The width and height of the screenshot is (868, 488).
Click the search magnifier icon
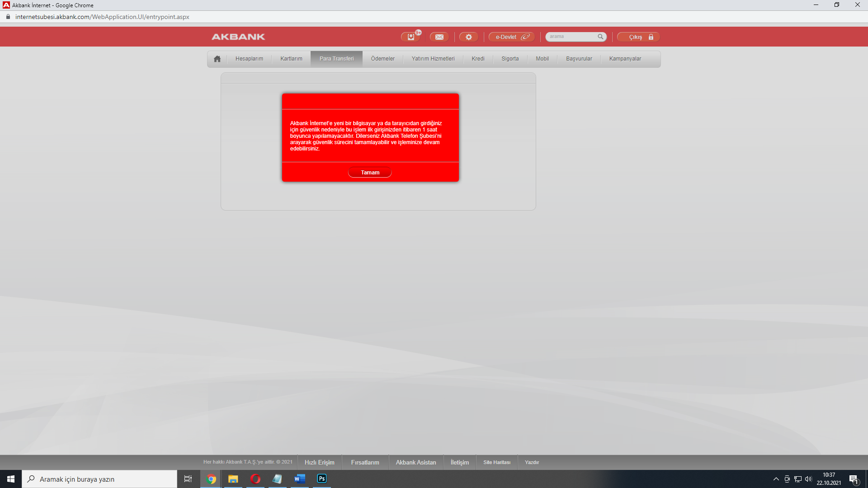600,37
